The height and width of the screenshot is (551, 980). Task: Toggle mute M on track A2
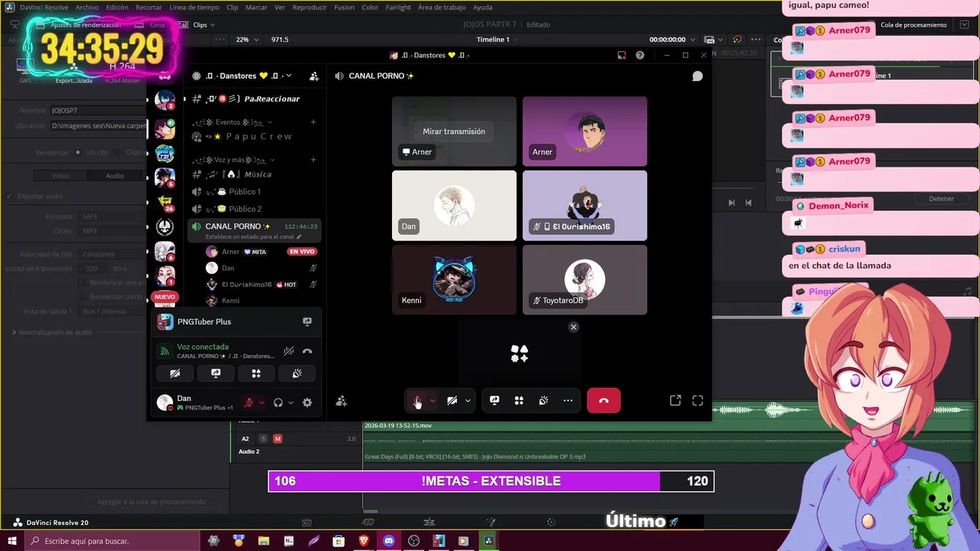click(277, 439)
